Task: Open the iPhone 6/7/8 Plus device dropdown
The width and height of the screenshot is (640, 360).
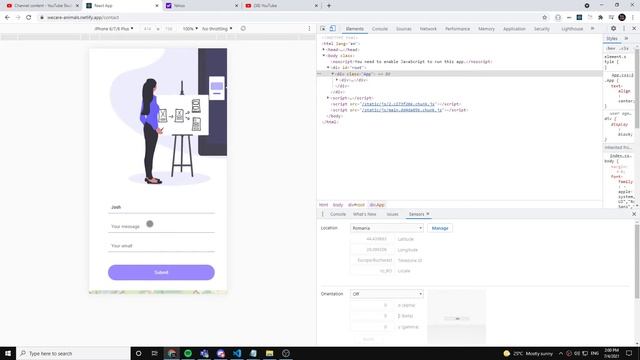Action: click(113, 29)
